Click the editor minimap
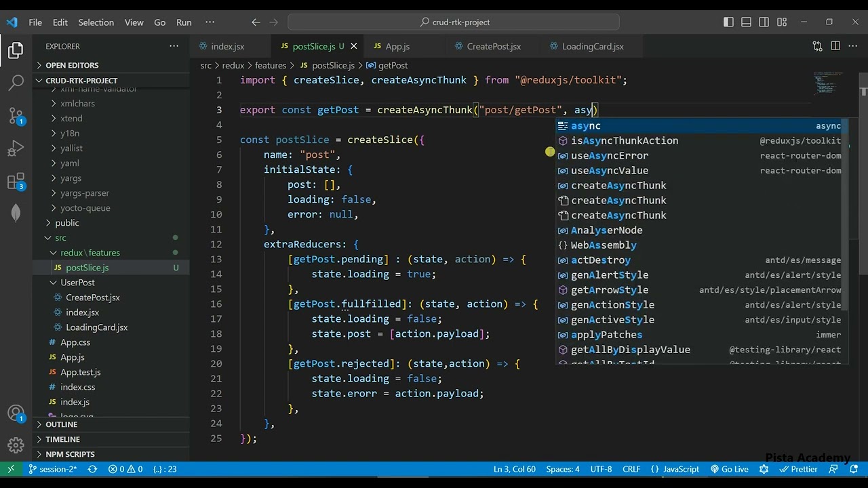 829,84
